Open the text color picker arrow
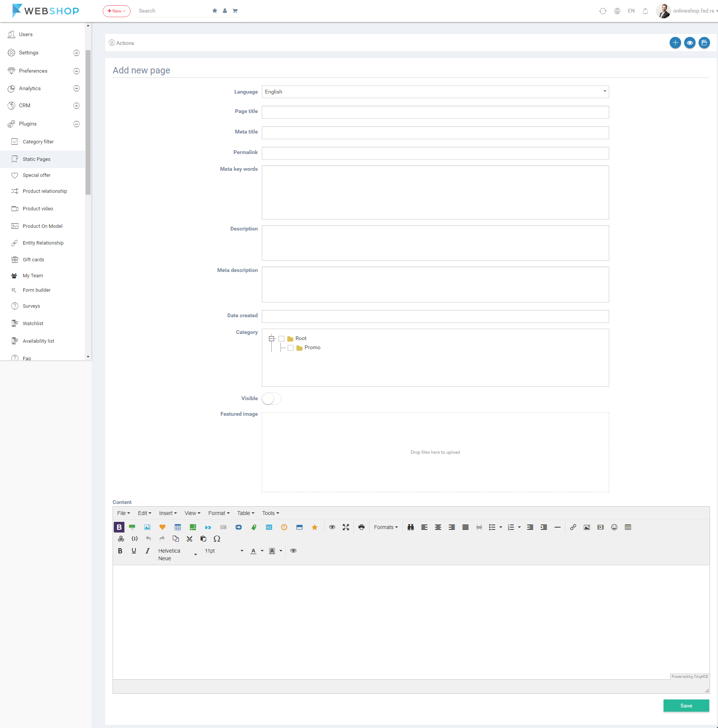The height and width of the screenshot is (728, 718). [x=262, y=551]
